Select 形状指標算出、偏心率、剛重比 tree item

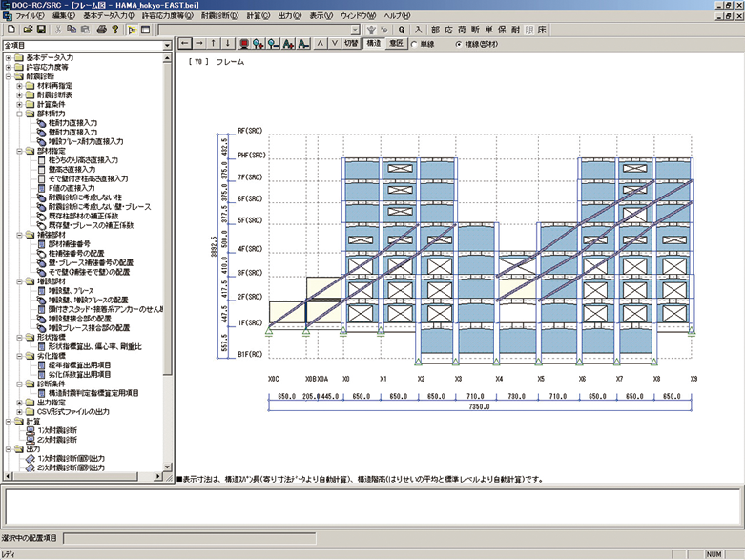[94, 346]
